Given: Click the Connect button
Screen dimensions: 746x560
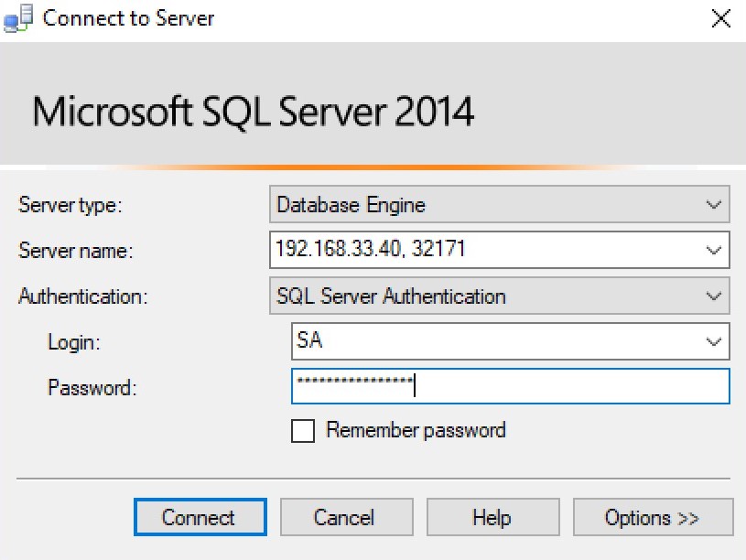Looking at the screenshot, I should 200,517.
